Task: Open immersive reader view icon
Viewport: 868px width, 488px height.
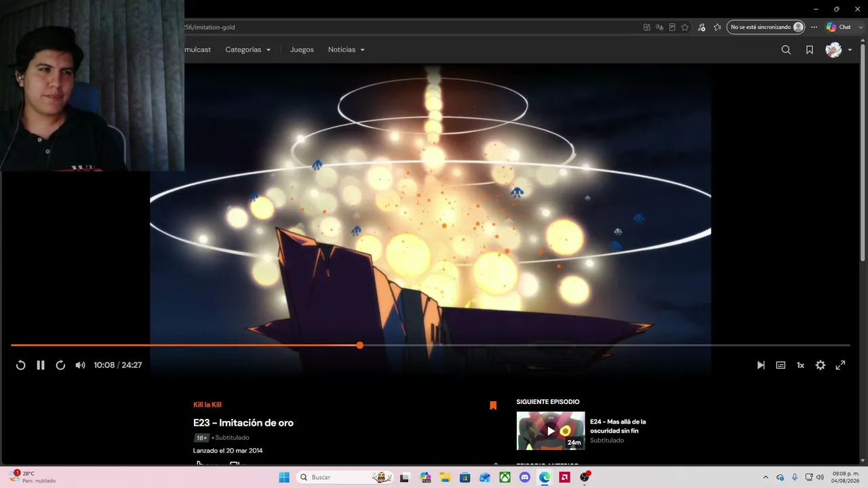Action: coord(672,27)
